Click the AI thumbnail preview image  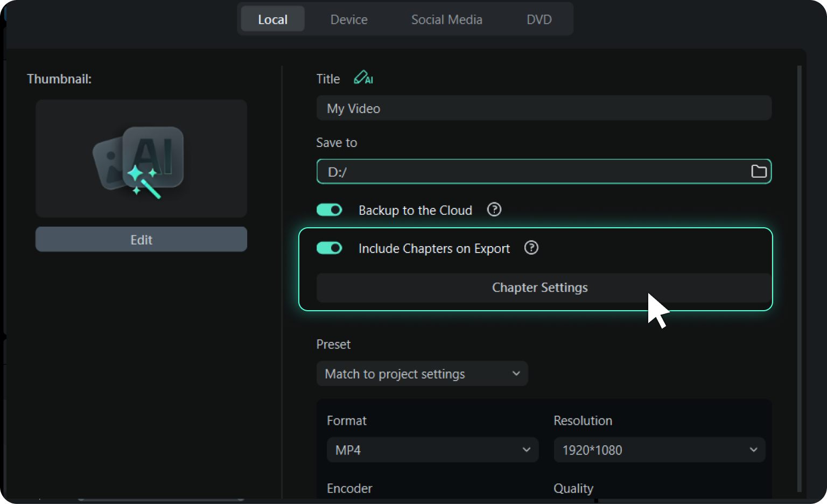[141, 158]
